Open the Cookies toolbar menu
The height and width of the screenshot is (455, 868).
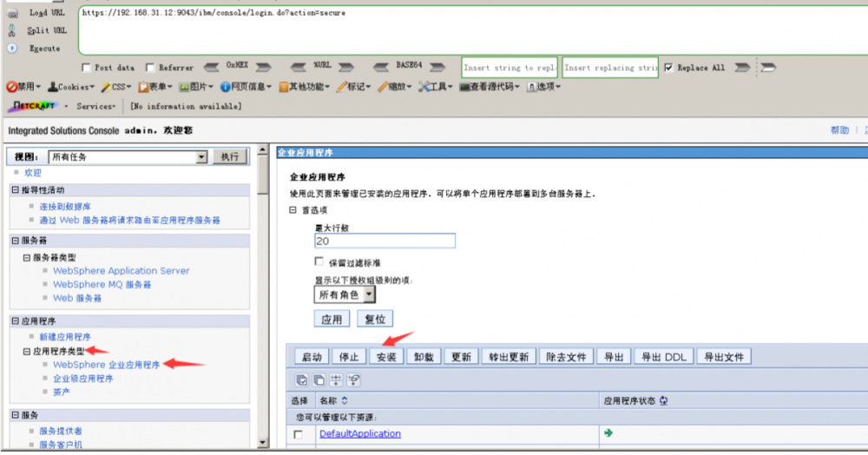(x=71, y=87)
